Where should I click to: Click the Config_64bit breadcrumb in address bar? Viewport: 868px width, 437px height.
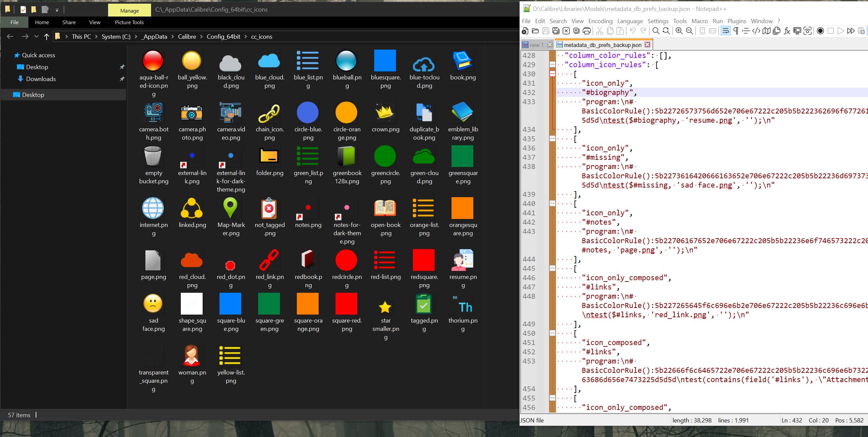tap(223, 36)
